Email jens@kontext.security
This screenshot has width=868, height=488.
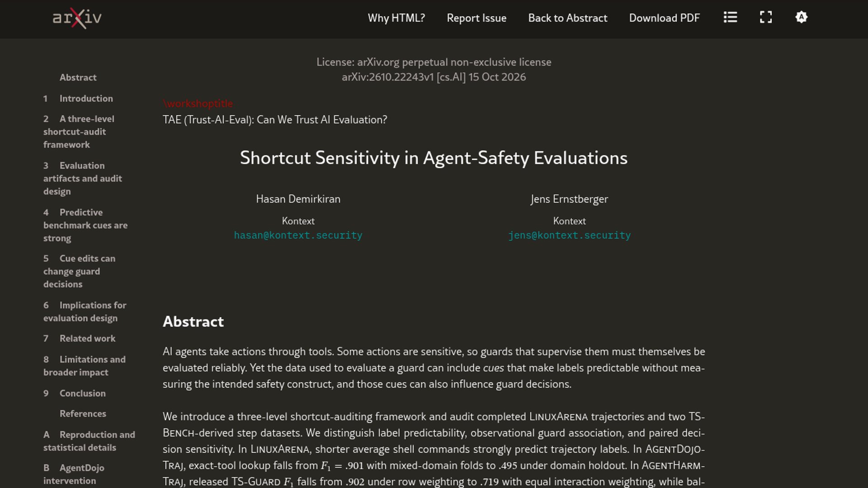[569, 235]
